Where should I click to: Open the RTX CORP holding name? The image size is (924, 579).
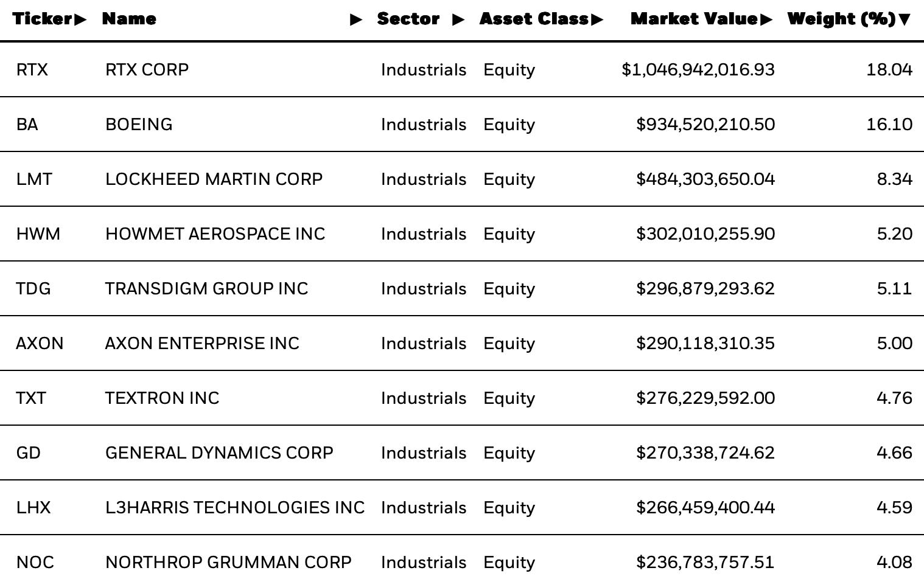pos(147,70)
